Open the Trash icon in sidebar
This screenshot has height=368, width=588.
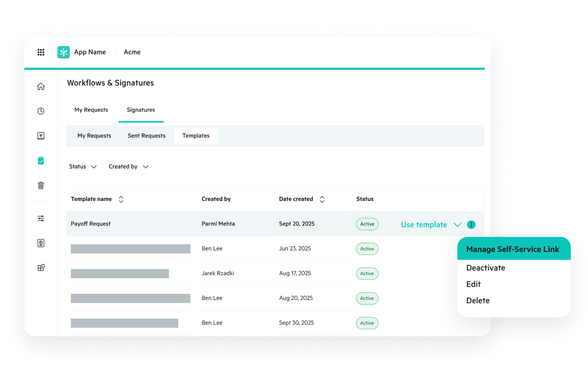[41, 185]
